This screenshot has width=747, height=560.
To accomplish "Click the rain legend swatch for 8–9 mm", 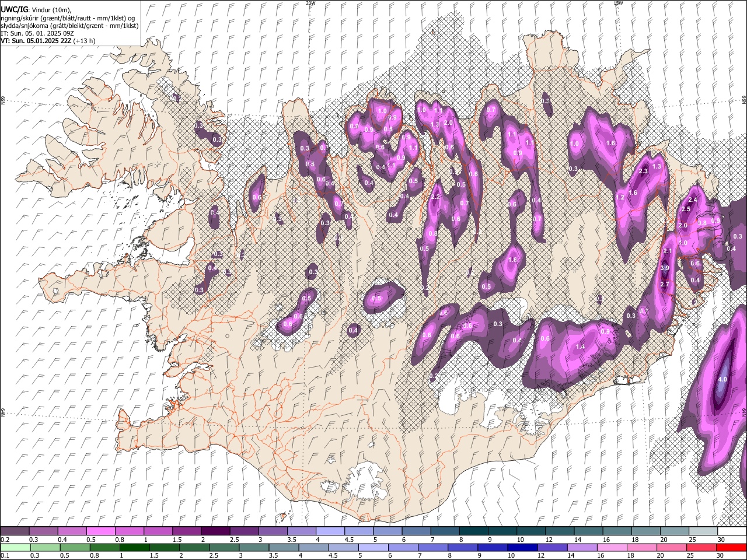I will coord(462,547).
